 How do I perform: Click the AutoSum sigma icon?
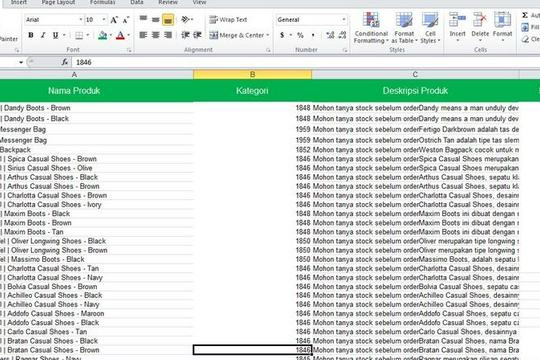525,15
